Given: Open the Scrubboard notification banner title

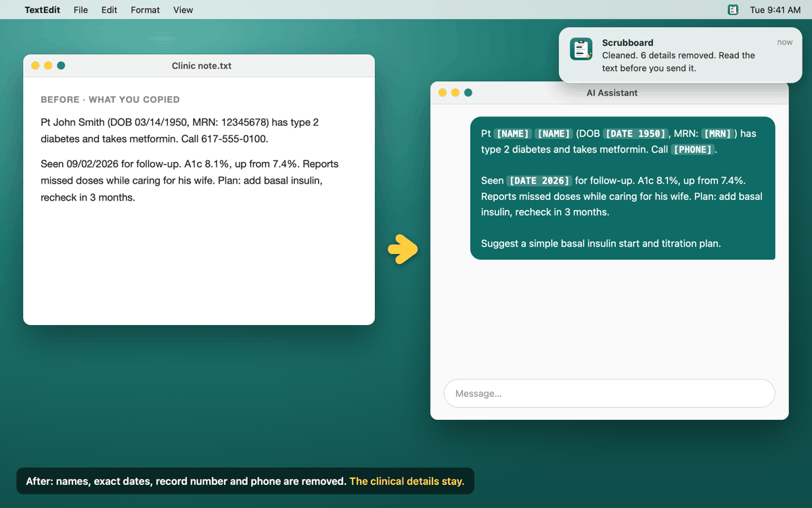Looking at the screenshot, I should 627,43.
